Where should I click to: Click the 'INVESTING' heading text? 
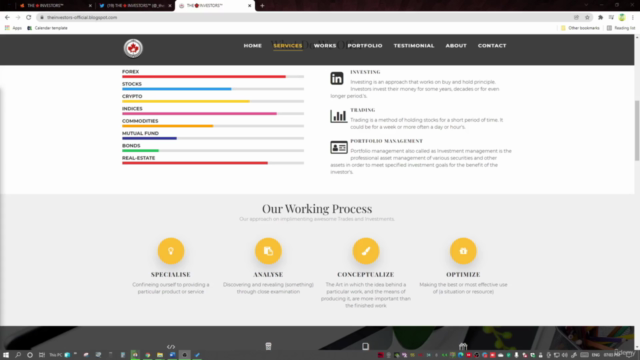pos(365,72)
